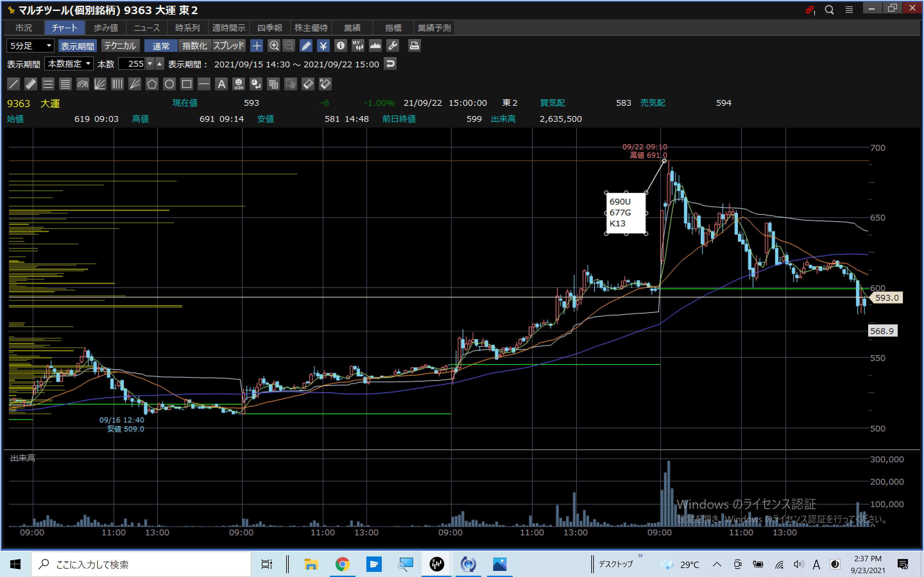Image resolution: width=924 pixels, height=577 pixels.
Task: Select the pentagon shape drawing tool
Action: [x=152, y=84]
